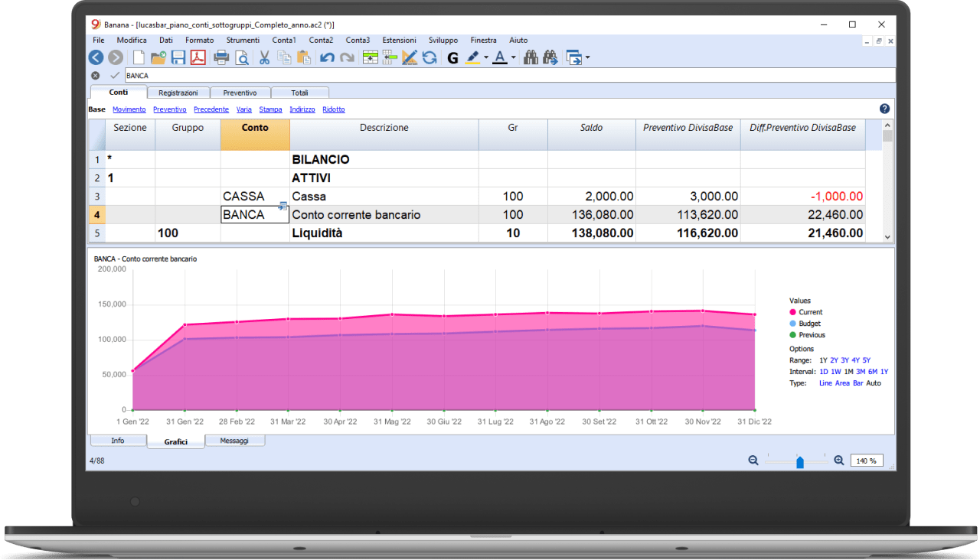The width and height of the screenshot is (980, 560).
Task: Recalculate with the blue circular arrows icon
Action: pos(430,57)
